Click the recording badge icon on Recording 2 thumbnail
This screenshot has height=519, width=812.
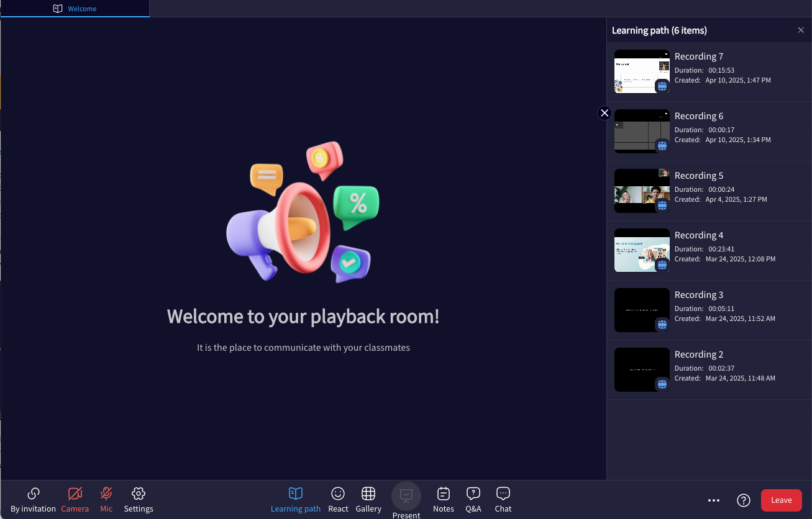pos(662,384)
